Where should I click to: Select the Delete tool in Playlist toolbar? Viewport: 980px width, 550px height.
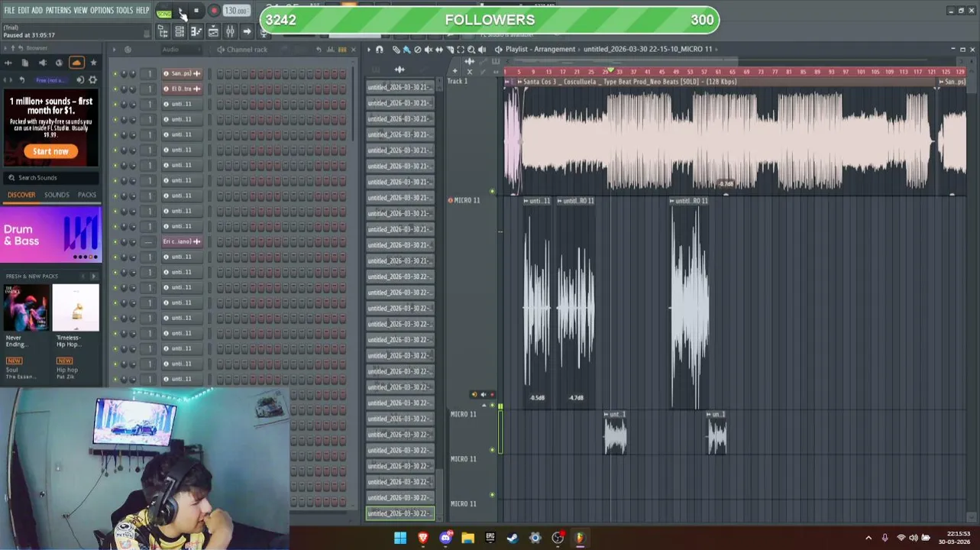[x=417, y=49]
